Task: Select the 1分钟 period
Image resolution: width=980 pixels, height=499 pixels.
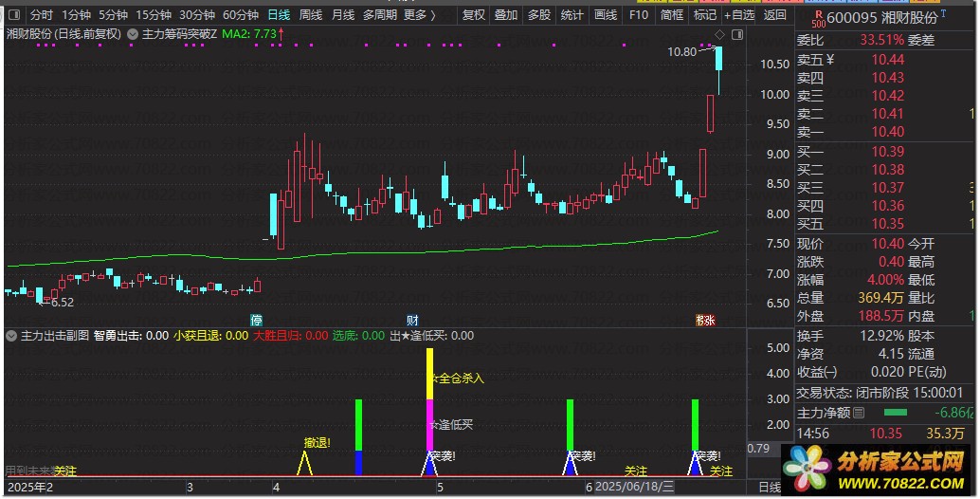Action: (76, 14)
